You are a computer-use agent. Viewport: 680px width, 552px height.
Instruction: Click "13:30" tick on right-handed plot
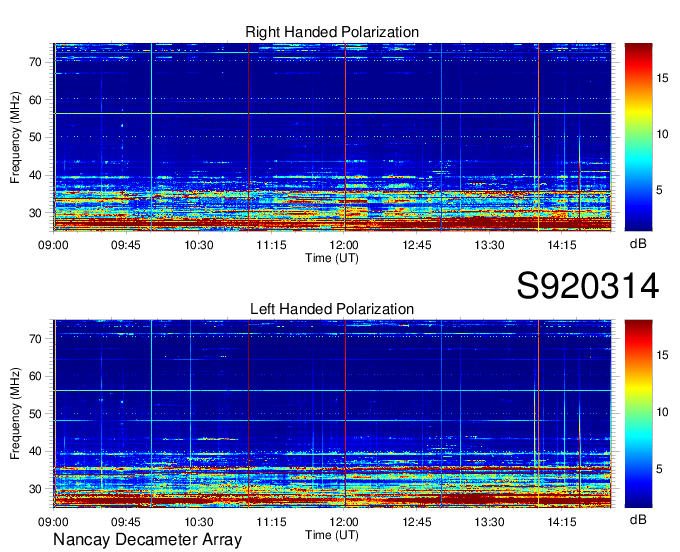(489, 245)
